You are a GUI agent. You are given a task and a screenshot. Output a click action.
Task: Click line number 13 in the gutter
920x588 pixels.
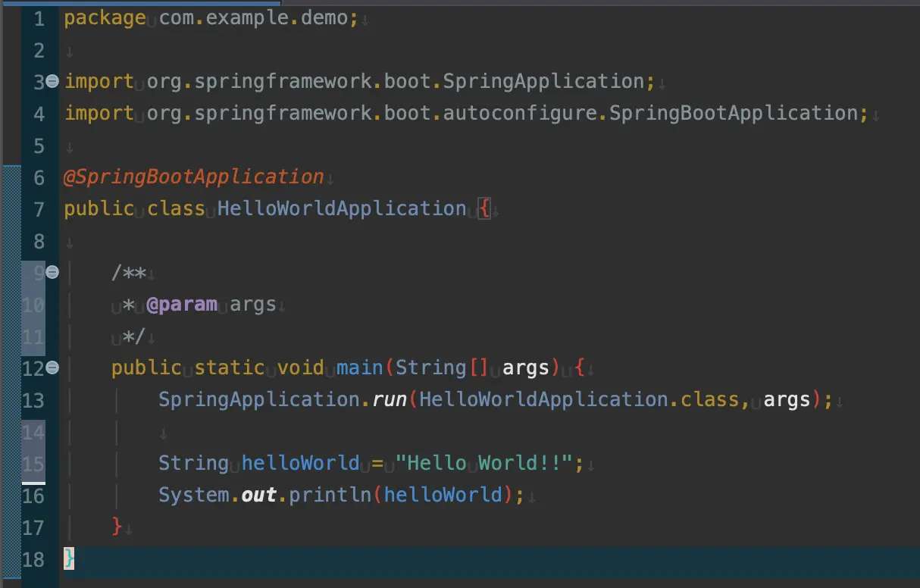pos(33,400)
